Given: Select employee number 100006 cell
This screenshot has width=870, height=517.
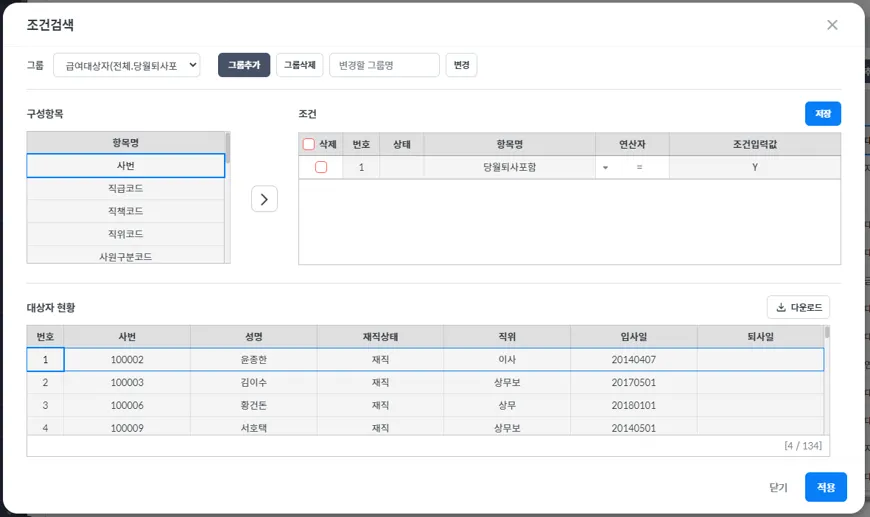Looking at the screenshot, I should coord(127,405).
